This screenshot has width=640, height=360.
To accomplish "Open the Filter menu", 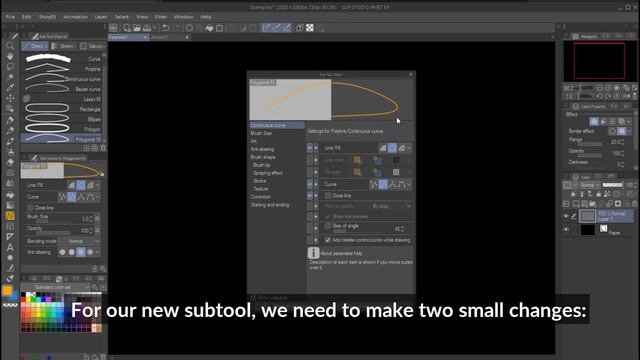I will click(161, 17).
